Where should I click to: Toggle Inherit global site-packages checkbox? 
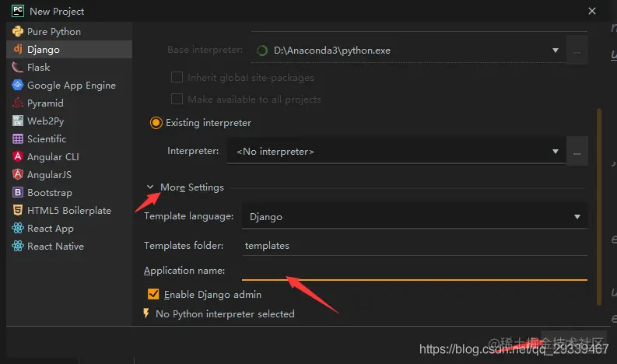tap(177, 77)
